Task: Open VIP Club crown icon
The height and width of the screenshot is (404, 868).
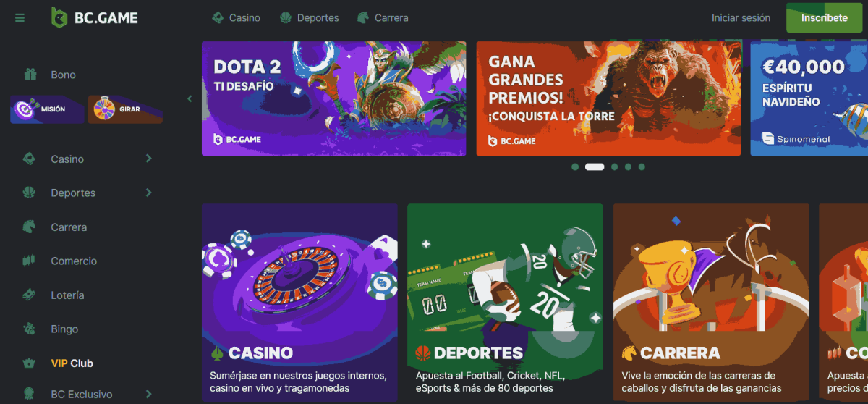Action: coord(30,363)
